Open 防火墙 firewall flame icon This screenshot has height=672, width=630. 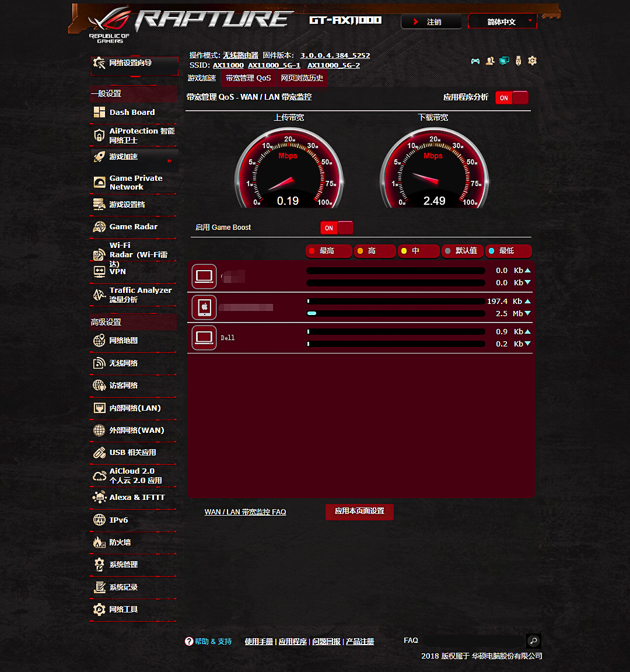click(99, 542)
